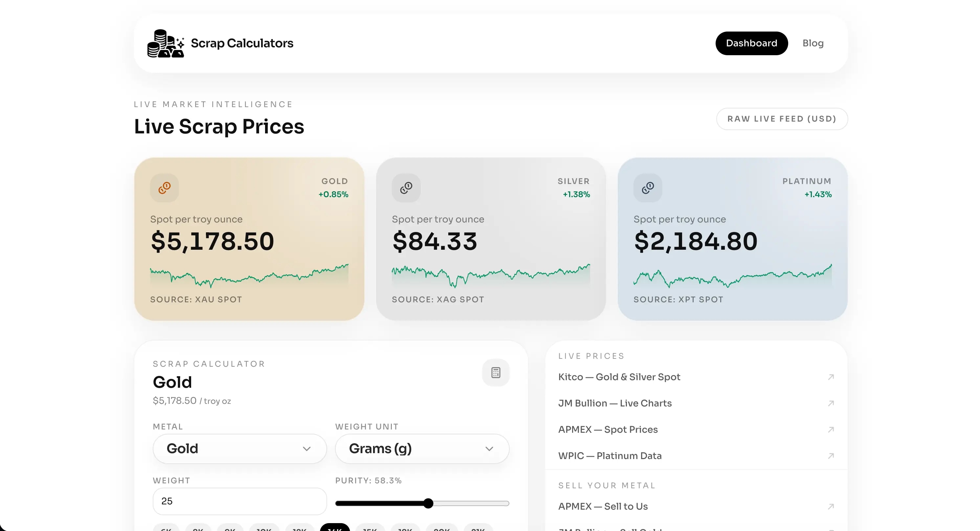Image resolution: width=980 pixels, height=531 pixels.
Task: Switch to the Blog tab
Action: tap(813, 43)
